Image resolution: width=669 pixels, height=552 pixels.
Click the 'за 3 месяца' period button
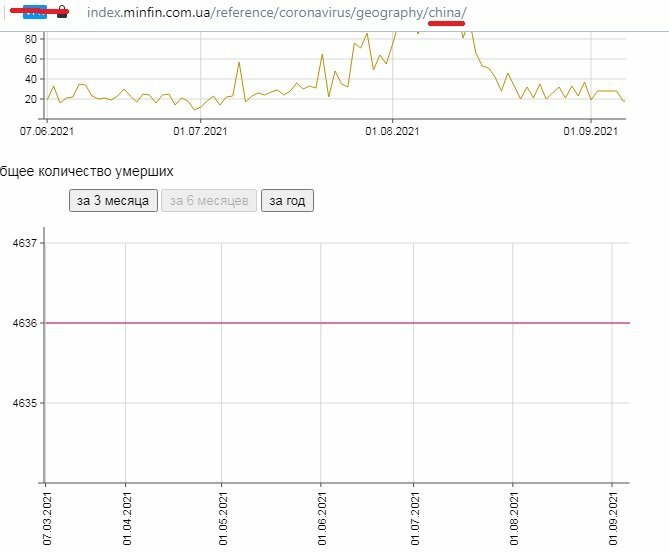pos(113,200)
